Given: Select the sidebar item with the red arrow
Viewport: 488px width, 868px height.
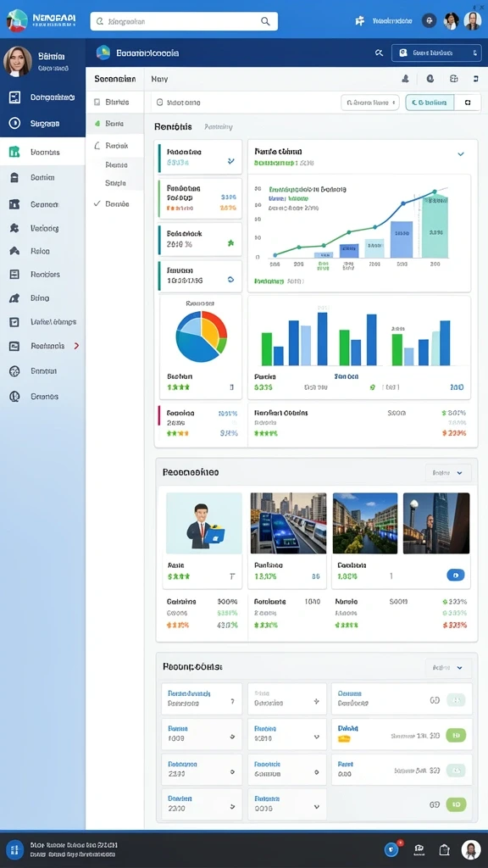Looking at the screenshot, I should pyautogui.click(x=42, y=346).
